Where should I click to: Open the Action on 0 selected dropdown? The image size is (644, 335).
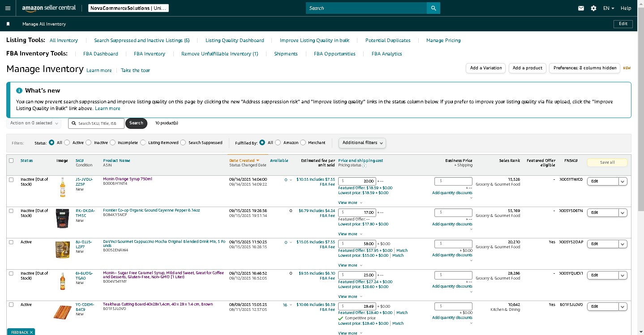pos(35,123)
